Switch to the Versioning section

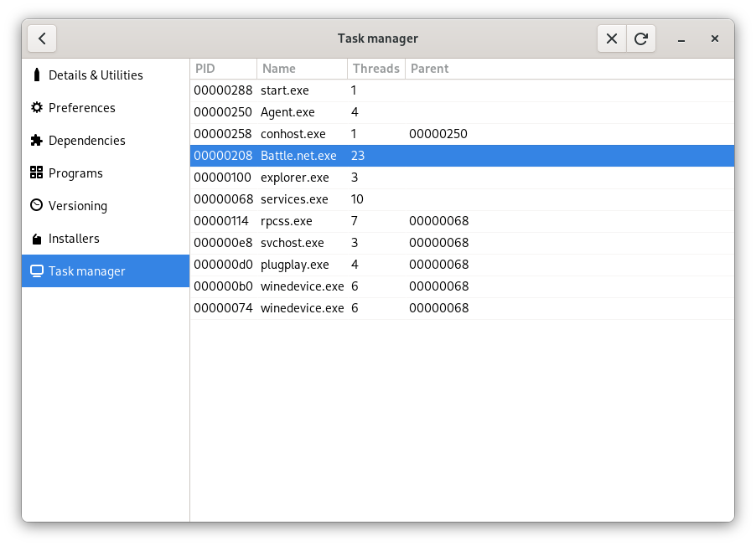(80, 205)
